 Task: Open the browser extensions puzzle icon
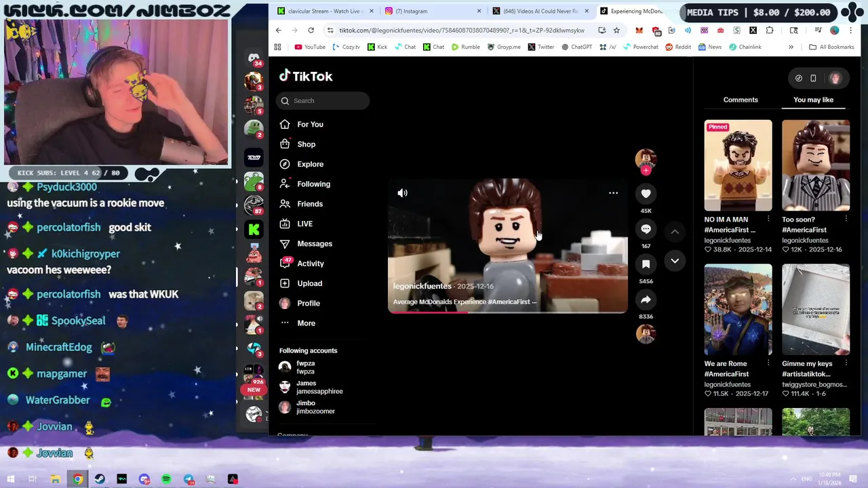click(x=770, y=30)
